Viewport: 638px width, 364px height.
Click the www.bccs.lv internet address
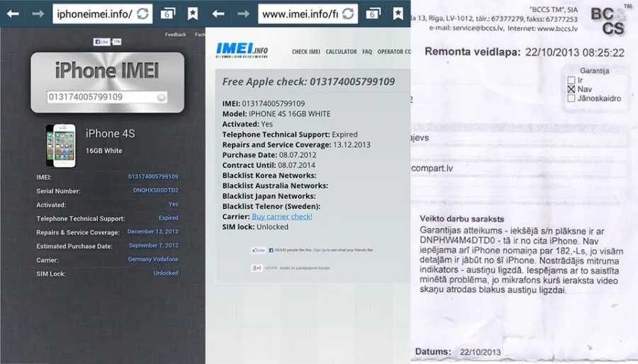(557, 28)
